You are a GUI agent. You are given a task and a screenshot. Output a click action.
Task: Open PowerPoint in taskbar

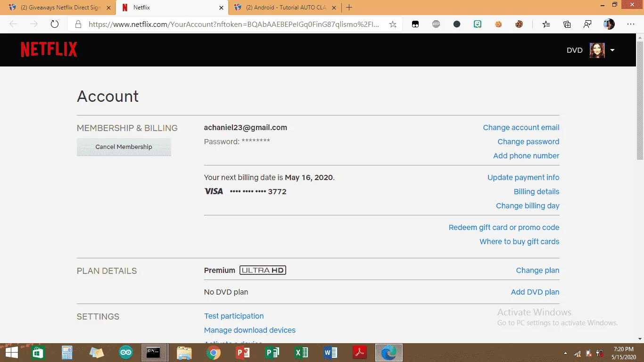tap(242, 352)
